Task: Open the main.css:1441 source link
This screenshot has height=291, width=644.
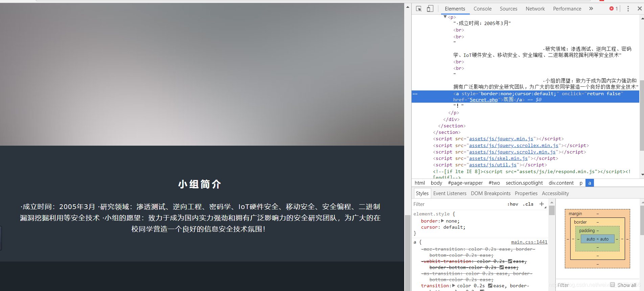Action: 529,242
